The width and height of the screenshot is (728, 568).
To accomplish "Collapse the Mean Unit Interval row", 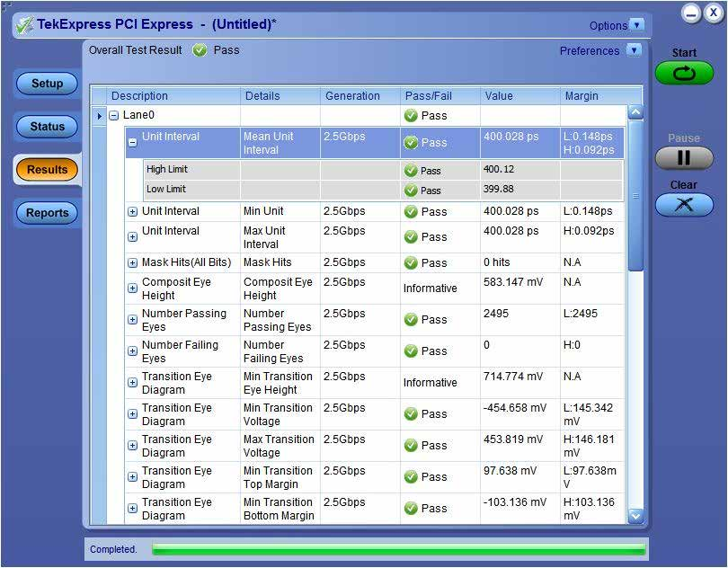I will click(x=132, y=143).
